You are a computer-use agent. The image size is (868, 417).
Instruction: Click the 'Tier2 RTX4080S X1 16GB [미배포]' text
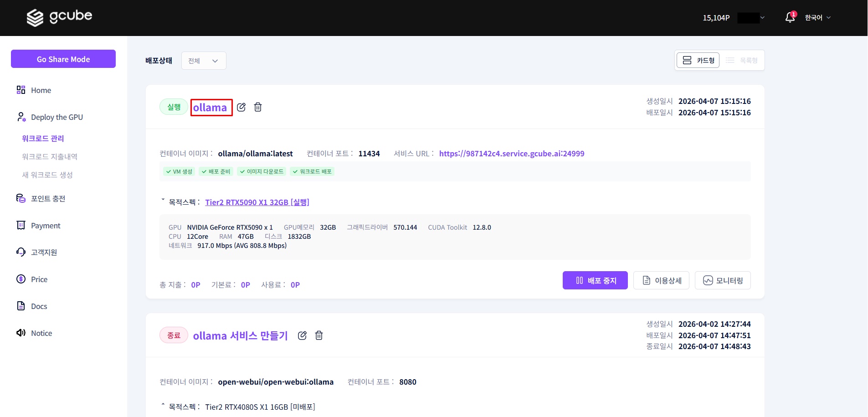(260, 407)
